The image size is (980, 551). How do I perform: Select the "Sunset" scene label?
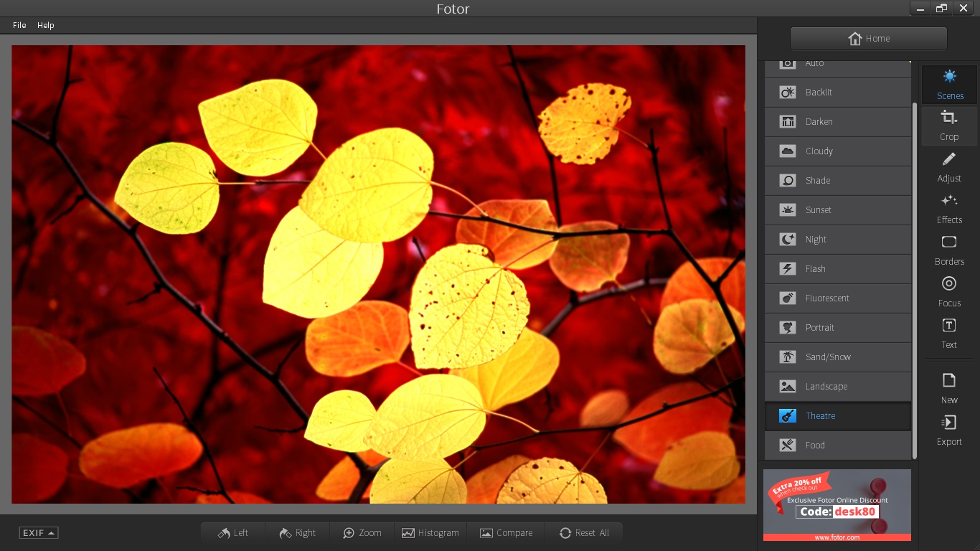[819, 210]
